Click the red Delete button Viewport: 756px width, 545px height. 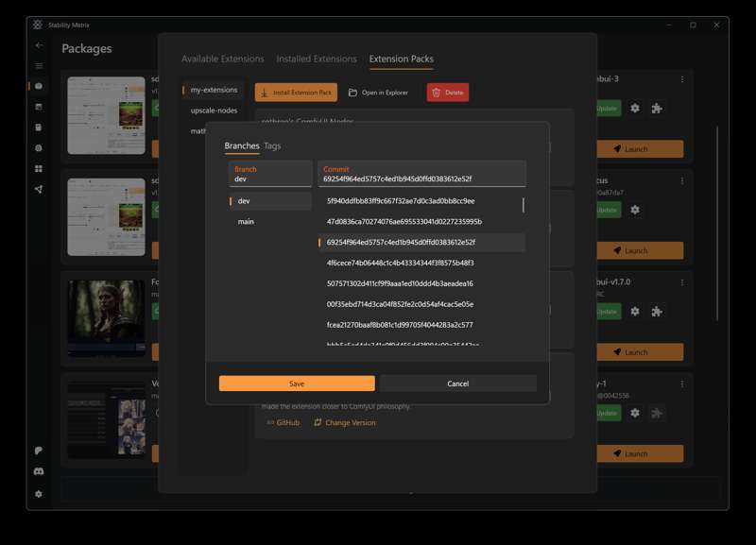pos(448,93)
